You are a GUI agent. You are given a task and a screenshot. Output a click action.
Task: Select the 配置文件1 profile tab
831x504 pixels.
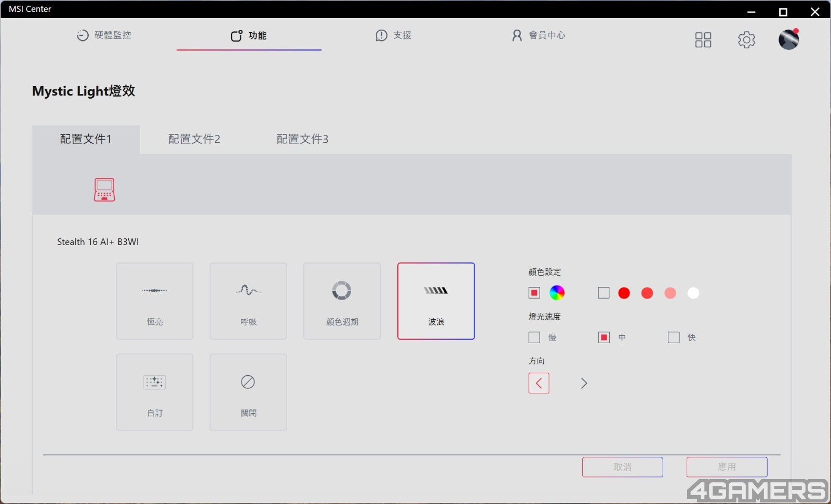click(86, 139)
